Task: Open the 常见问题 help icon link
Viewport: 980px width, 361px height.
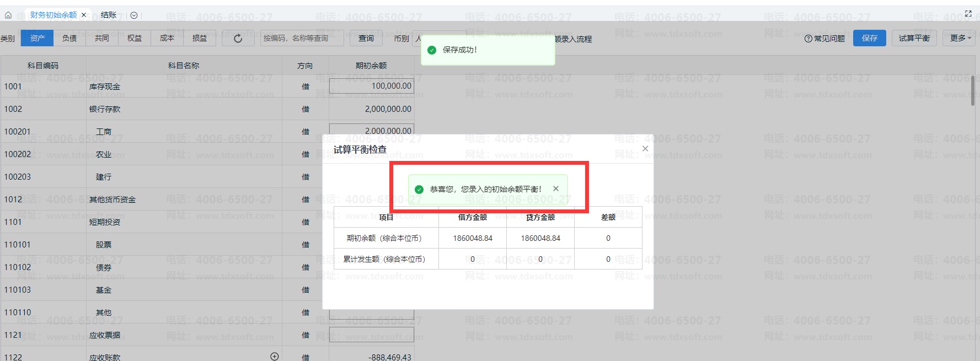Action: [824, 38]
